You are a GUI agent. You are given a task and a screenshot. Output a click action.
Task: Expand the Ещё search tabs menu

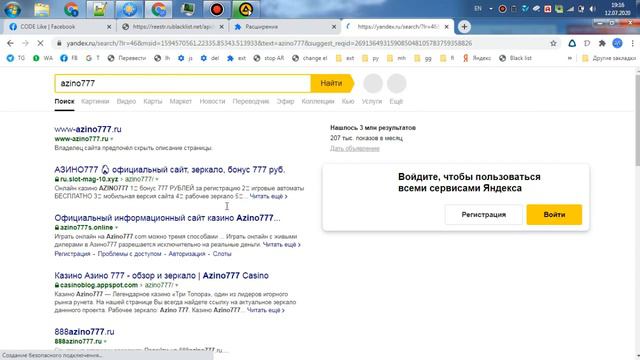(x=396, y=101)
